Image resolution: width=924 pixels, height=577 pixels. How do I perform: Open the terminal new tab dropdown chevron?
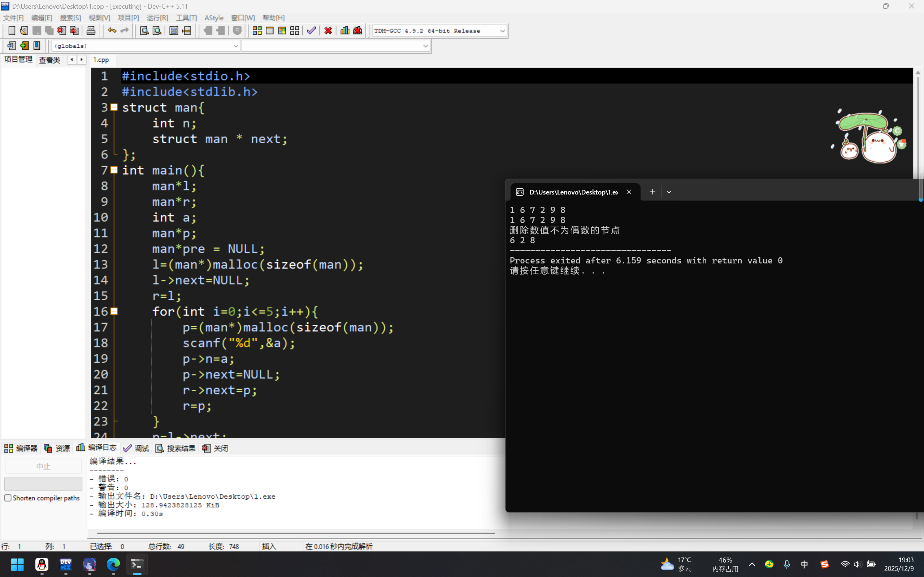click(x=669, y=192)
